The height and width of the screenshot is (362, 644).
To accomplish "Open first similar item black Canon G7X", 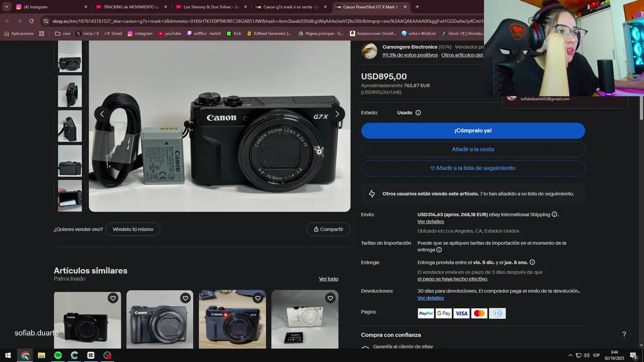I will (x=88, y=319).
